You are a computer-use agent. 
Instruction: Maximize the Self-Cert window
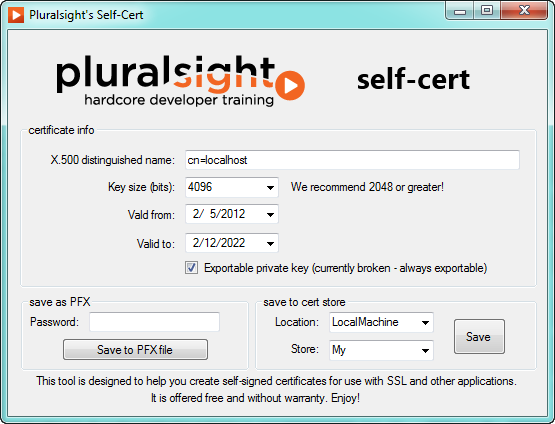pyautogui.click(x=487, y=11)
